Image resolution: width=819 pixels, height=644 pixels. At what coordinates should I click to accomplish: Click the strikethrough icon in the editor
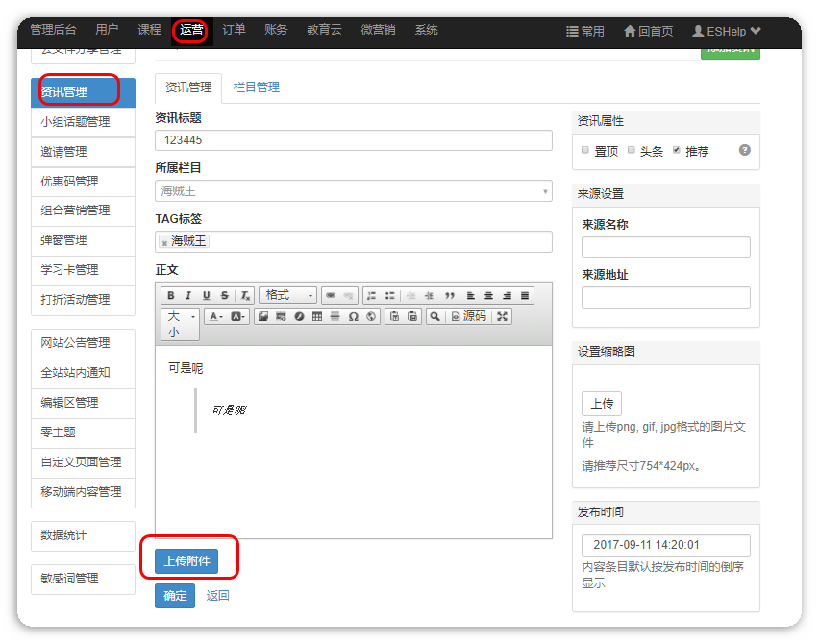[224, 296]
